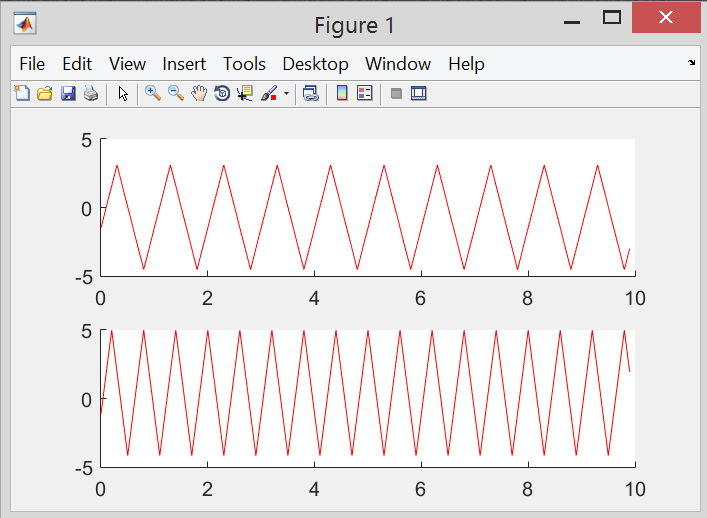707x518 pixels.
Task: Open the Tools menu
Action: click(244, 64)
